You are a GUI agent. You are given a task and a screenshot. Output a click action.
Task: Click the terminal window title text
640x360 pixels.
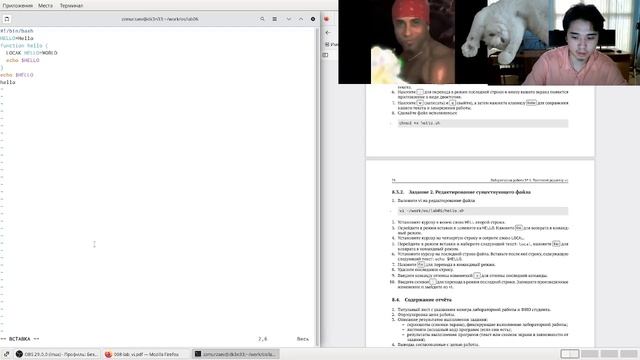coord(160,19)
